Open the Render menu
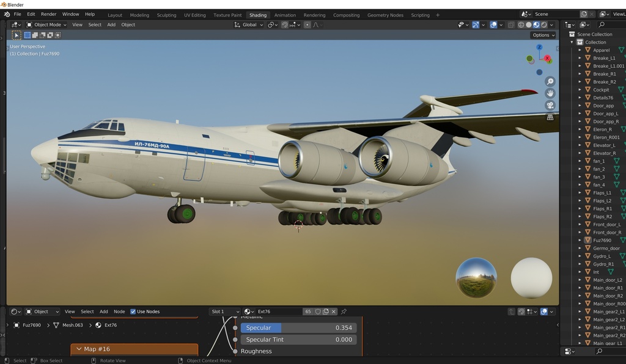 48,14
